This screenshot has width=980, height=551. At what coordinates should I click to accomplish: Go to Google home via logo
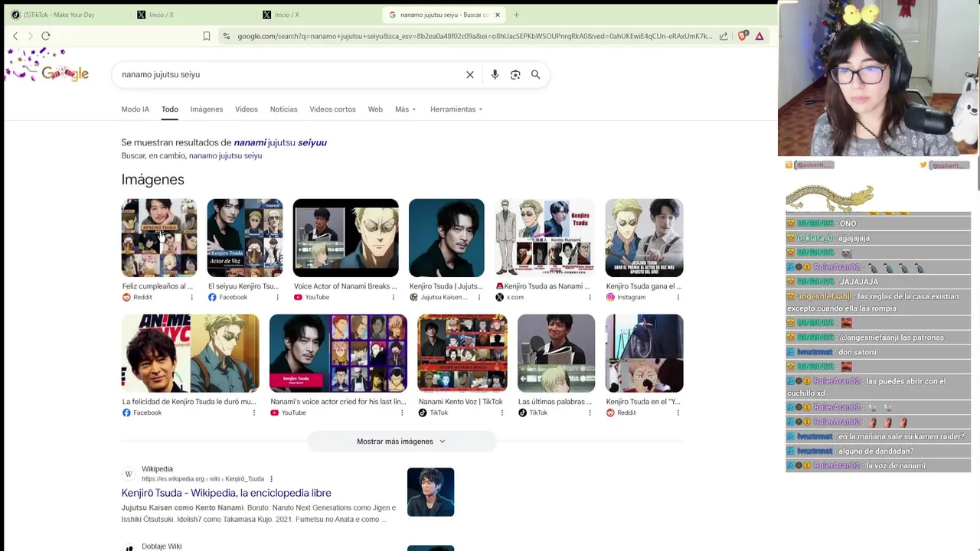pyautogui.click(x=65, y=73)
